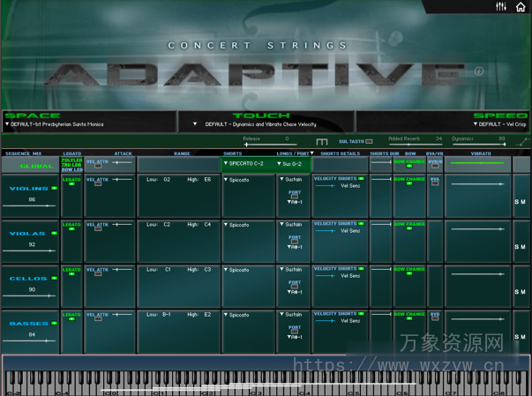This screenshot has height=396, width=532.
Task: Click the keyboard range bracket icon near Release
Action: point(322,142)
